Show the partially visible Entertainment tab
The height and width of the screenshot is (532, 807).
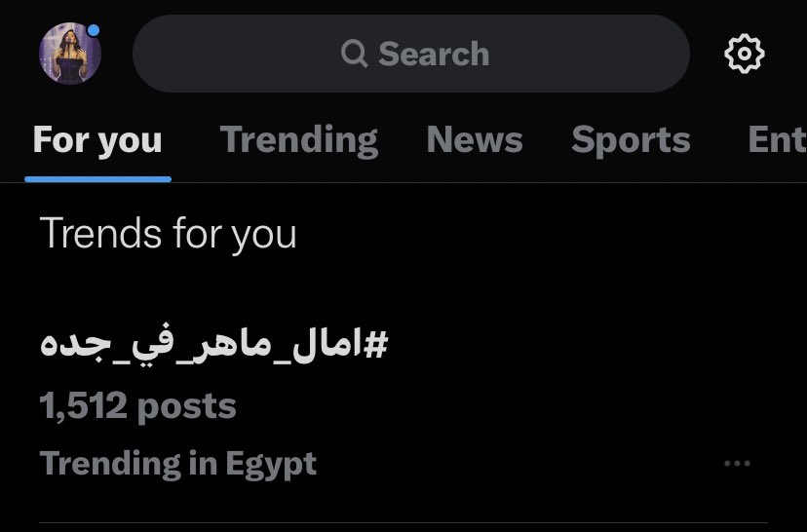776,140
